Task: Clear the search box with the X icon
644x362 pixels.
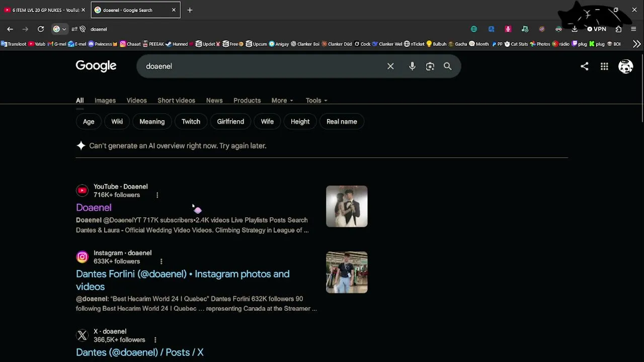Action: [x=390, y=66]
